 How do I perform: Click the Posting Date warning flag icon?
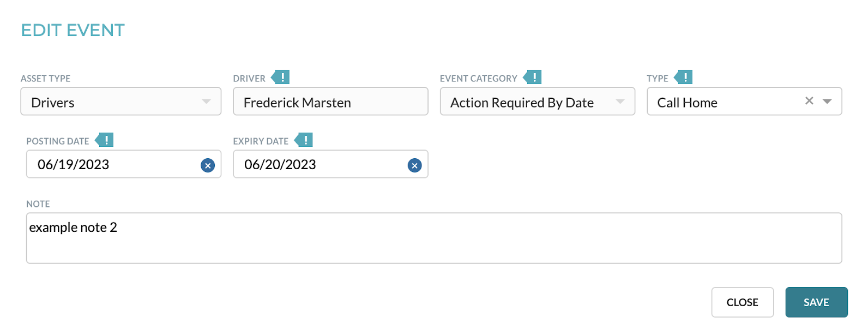(x=104, y=140)
